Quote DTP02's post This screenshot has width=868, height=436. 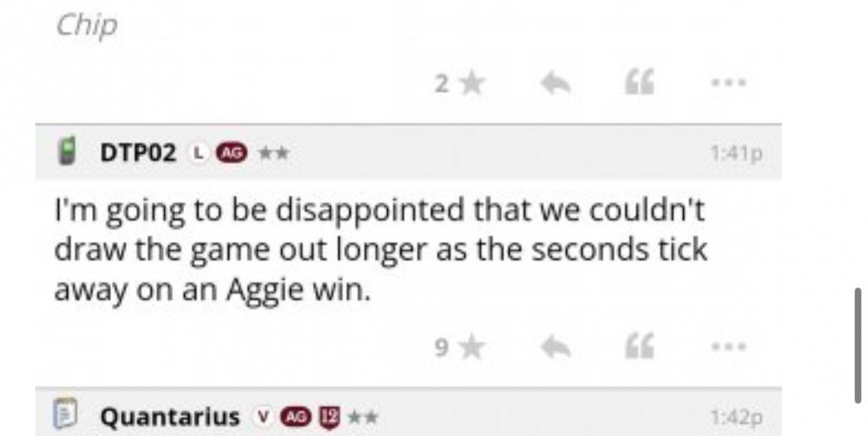tap(640, 348)
